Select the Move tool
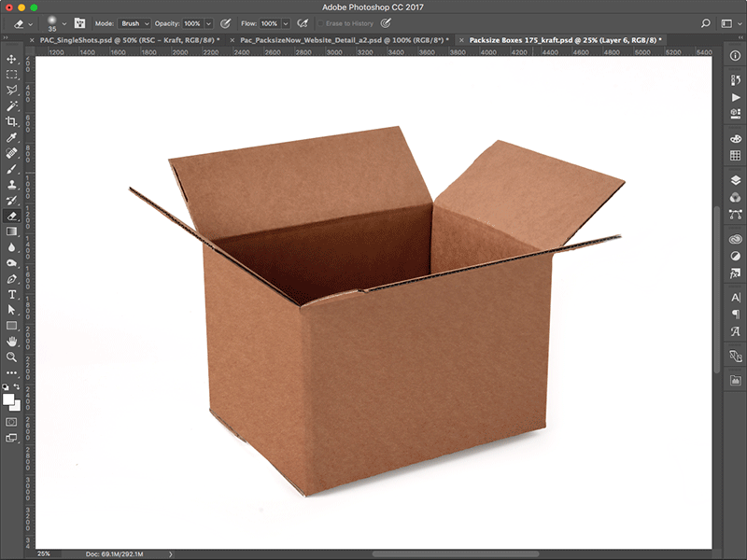Screen dimensions: 747x560 [13, 58]
